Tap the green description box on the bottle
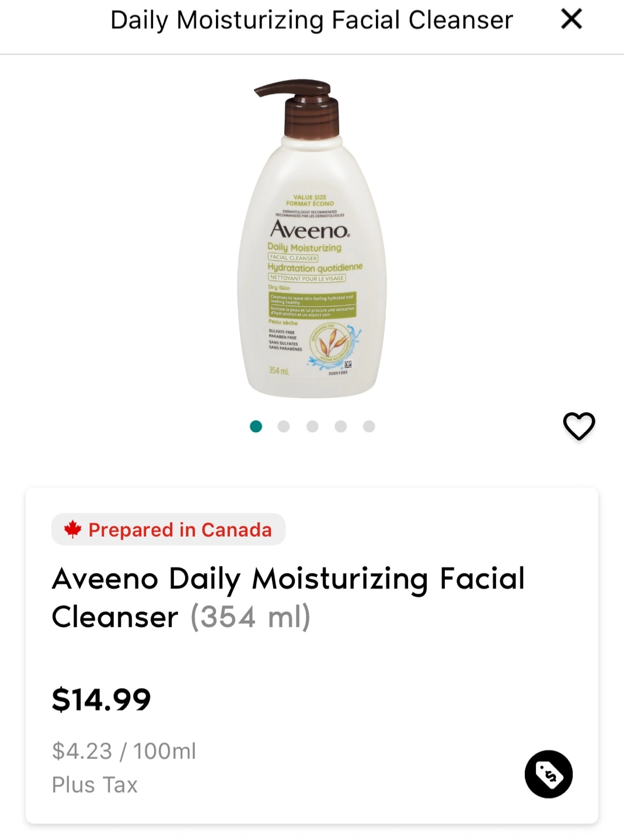This screenshot has height=840, width=624. point(312,305)
